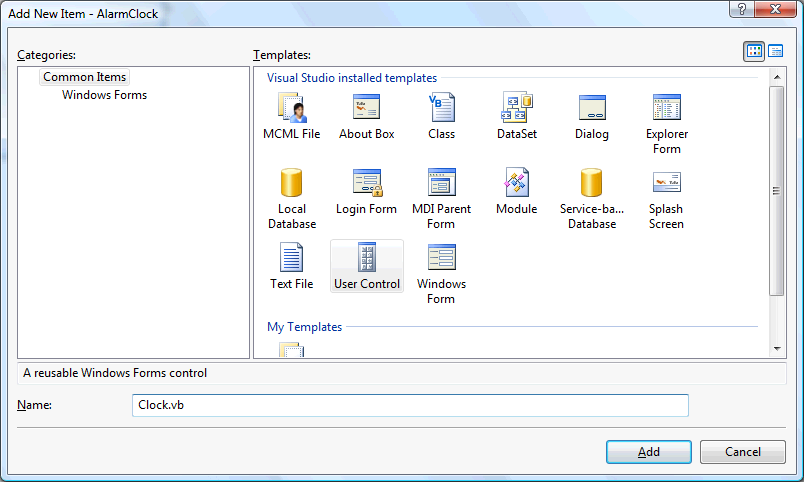Viewport: 804px width, 482px height.
Task: Select the Common Items category
Action: [x=85, y=77]
